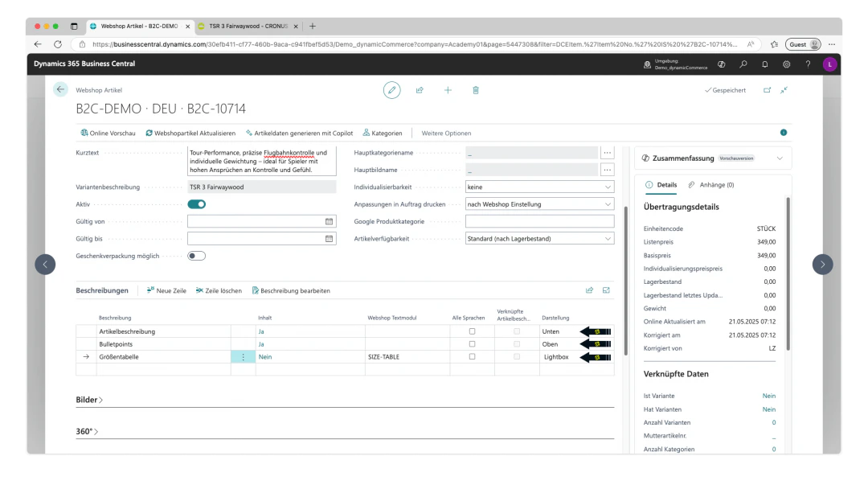Click the browser address bar
868x489 pixels.
(x=414, y=44)
